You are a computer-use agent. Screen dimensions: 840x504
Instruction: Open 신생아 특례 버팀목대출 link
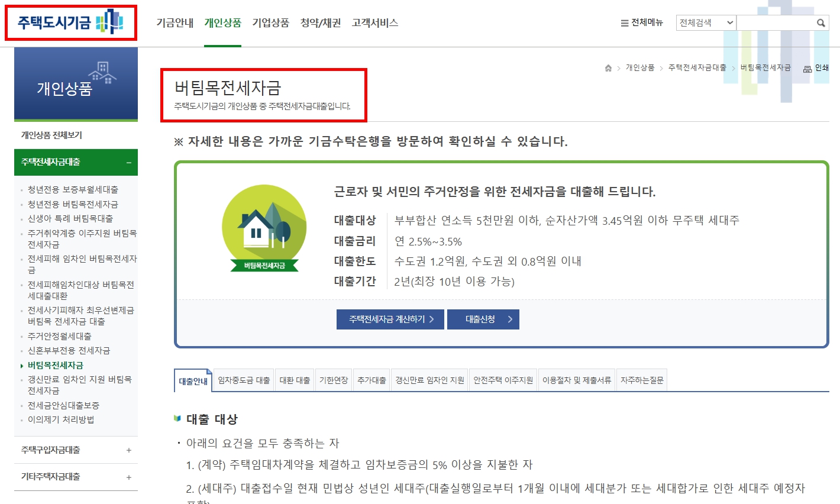click(70, 218)
